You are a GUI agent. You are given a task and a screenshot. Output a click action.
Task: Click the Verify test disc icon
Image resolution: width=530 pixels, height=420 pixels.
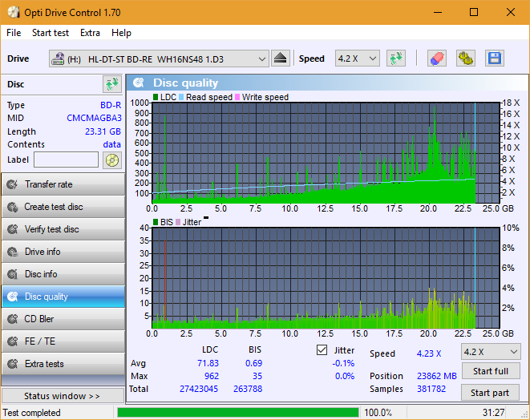(x=13, y=229)
